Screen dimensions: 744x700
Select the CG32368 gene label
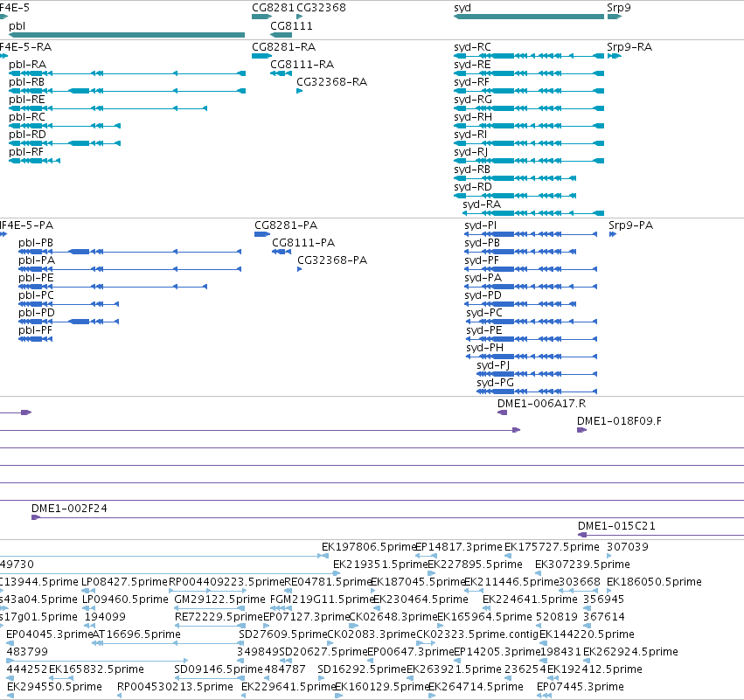coord(321,8)
